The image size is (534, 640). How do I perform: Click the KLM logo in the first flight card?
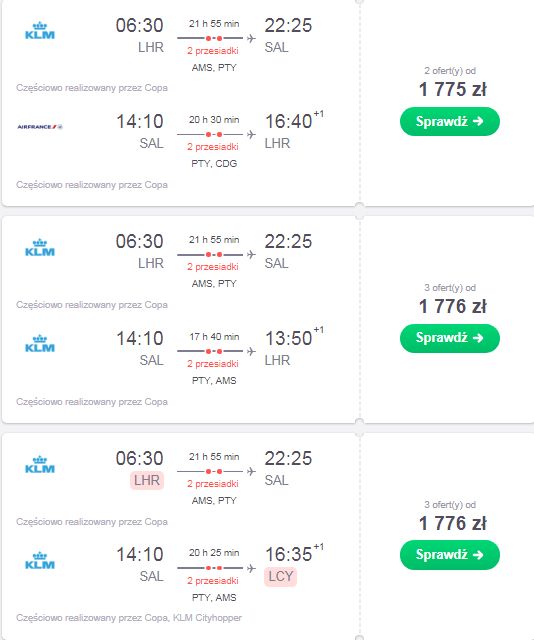(x=40, y=31)
